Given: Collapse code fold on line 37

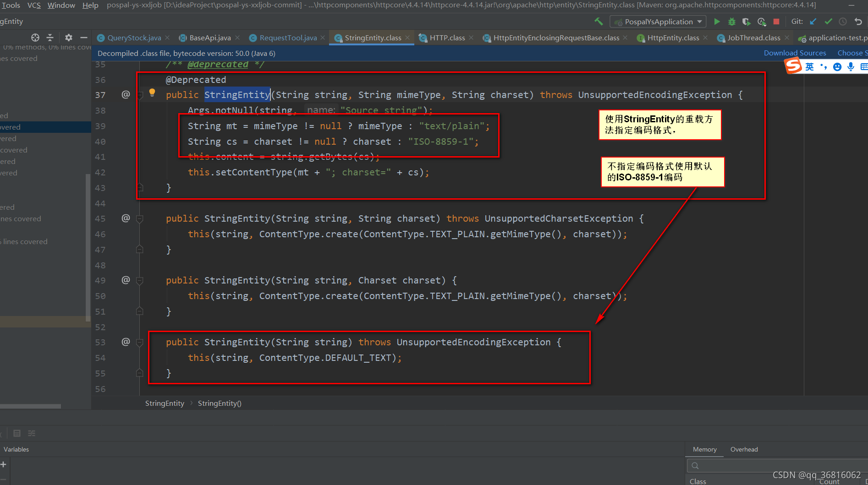Looking at the screenshot, I should coord(140,95).
